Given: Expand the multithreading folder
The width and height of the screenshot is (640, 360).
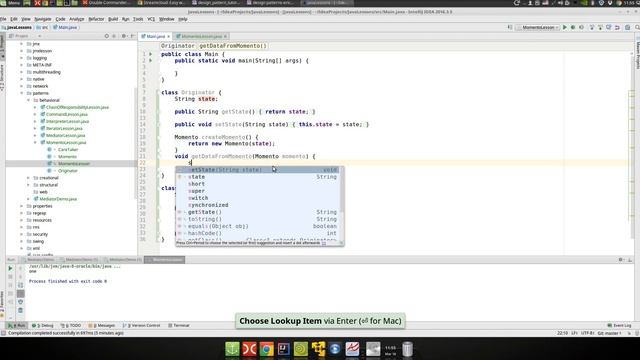Looking at the screenshot, I should pyautogui.click(x=22, y=72).
